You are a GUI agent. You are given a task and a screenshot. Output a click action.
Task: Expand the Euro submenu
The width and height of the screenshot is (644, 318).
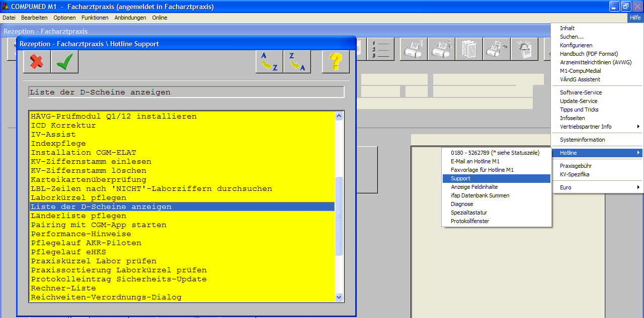pos(597,187)
